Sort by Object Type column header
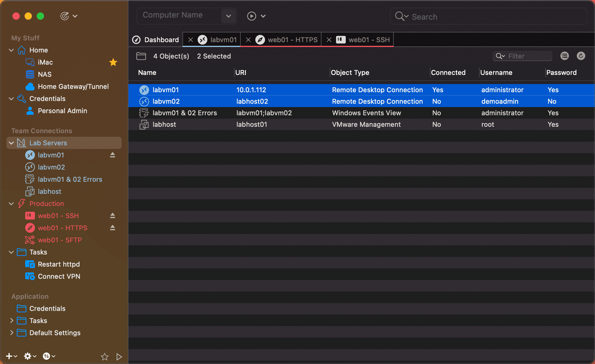Viewport: 595px width, 364px height. tap(350, 72)
